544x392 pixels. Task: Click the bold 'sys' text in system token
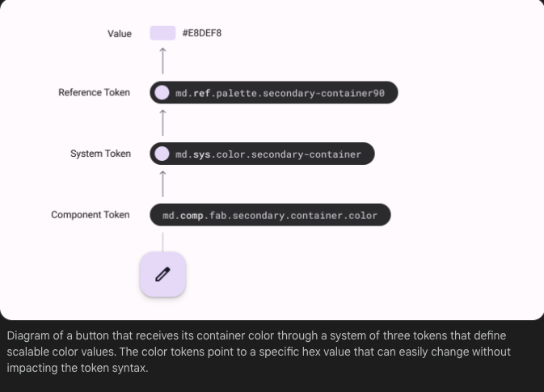click(201, 154)
